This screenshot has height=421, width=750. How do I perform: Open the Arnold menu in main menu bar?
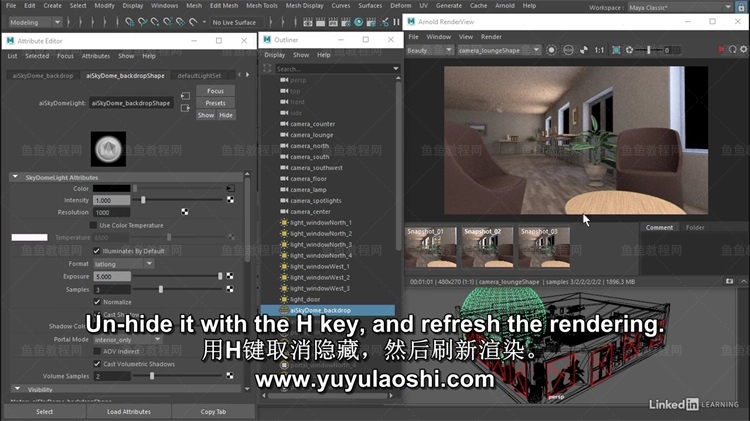tap(505, 6)
